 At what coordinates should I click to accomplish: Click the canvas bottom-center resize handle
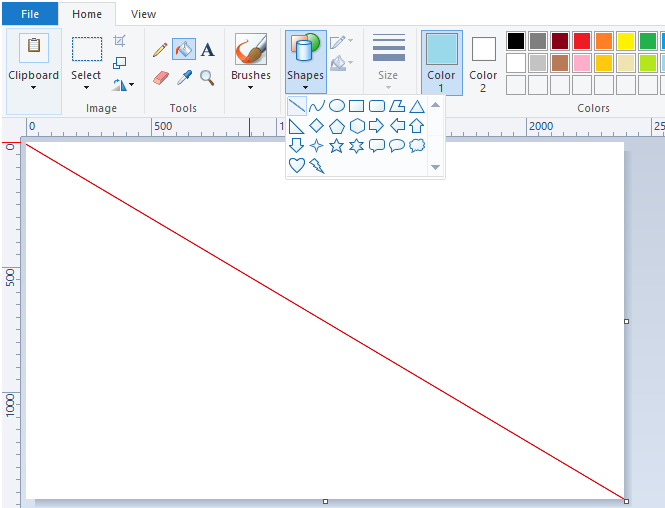[325, 502]
